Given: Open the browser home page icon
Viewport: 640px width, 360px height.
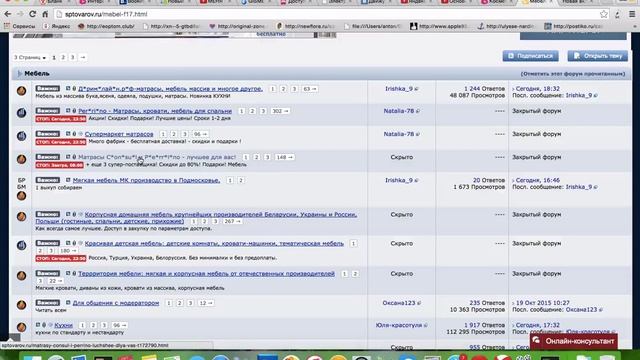Looking at the screenshot, I should (45, 14).
